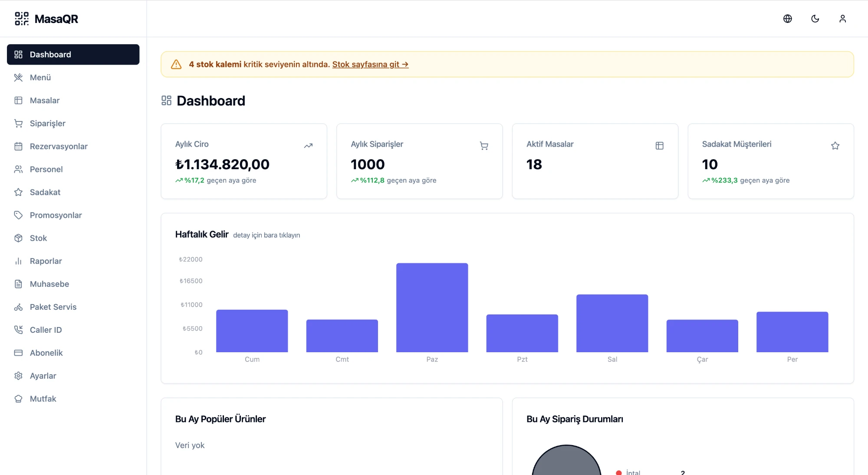Select the Cmt revenue bar
The height and width of the screenshot is (475, 868).
[x=342, y=336]
